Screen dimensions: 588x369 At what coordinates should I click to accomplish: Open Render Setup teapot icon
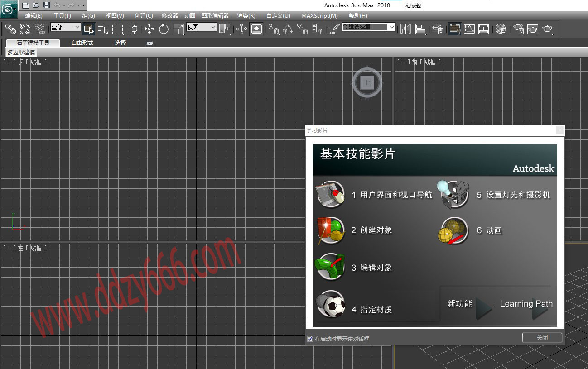pos(518,29)
